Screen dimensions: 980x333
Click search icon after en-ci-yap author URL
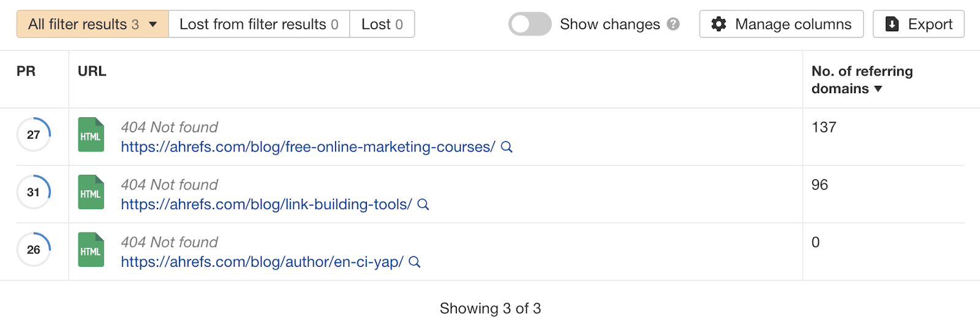coord(415,262)
